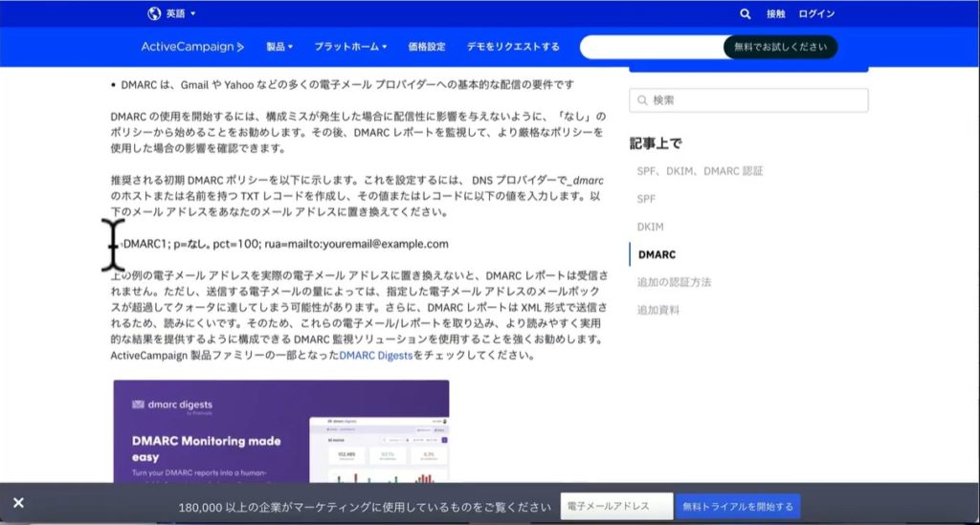Click the dmarc digests envelope logo
The height and width of the screenshot is (525, 980).
click(140, 405)
